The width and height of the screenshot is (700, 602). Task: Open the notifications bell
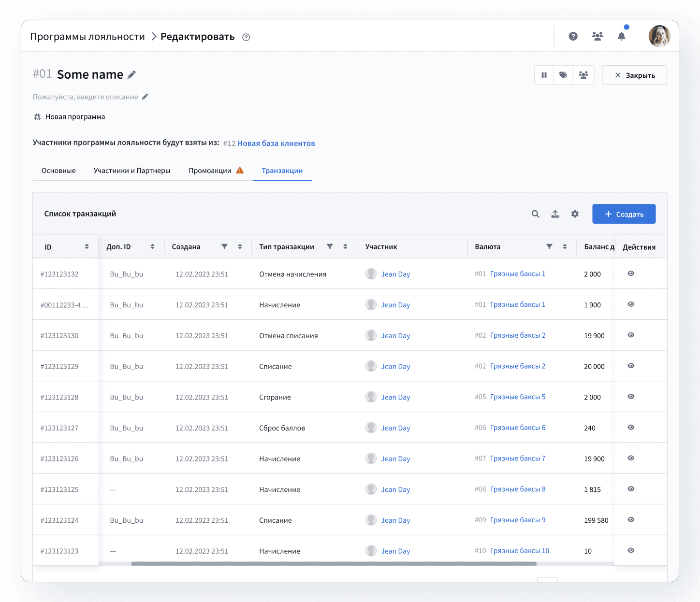tap(622, 36)
